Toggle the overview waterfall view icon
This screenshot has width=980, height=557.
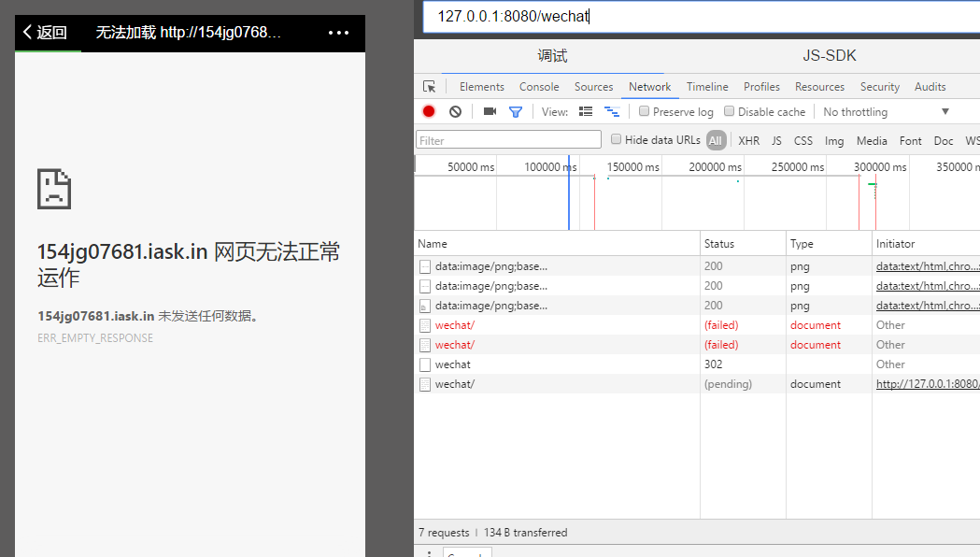tap(612, 111)
